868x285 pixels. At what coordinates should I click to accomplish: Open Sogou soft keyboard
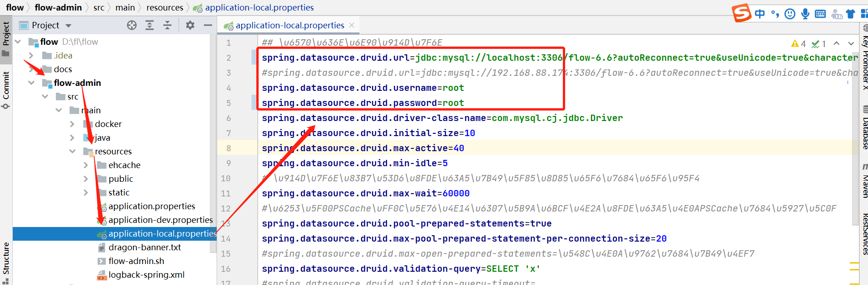[x=820, y=14]
